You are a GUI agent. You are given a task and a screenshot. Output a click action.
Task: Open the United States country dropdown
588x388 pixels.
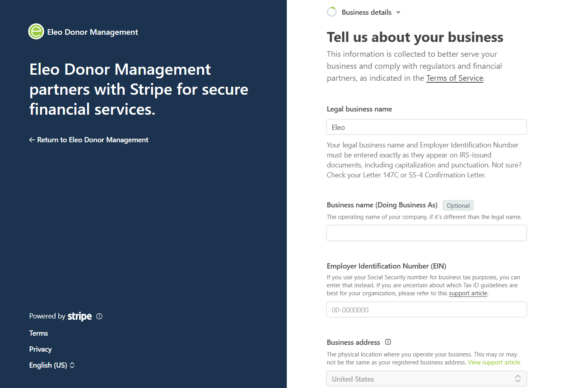[427, 379]
